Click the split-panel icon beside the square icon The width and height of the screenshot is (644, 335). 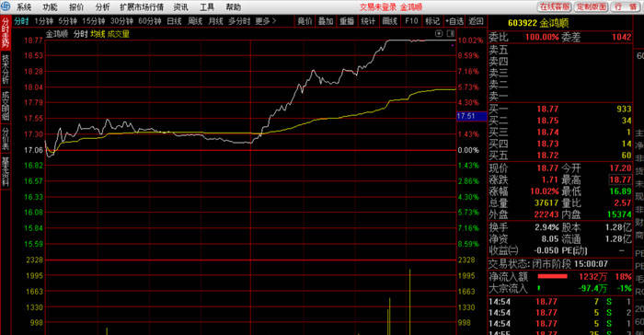[450, 33]
